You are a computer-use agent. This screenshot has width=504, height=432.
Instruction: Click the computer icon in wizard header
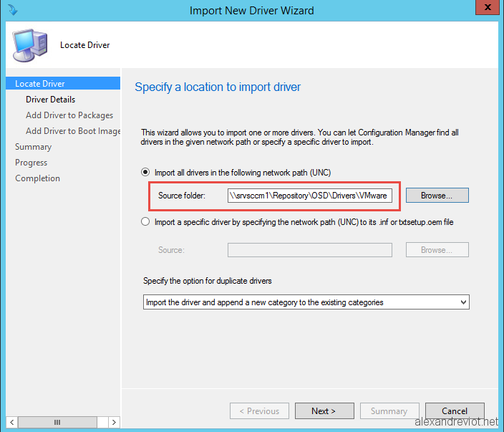(30, 45)
